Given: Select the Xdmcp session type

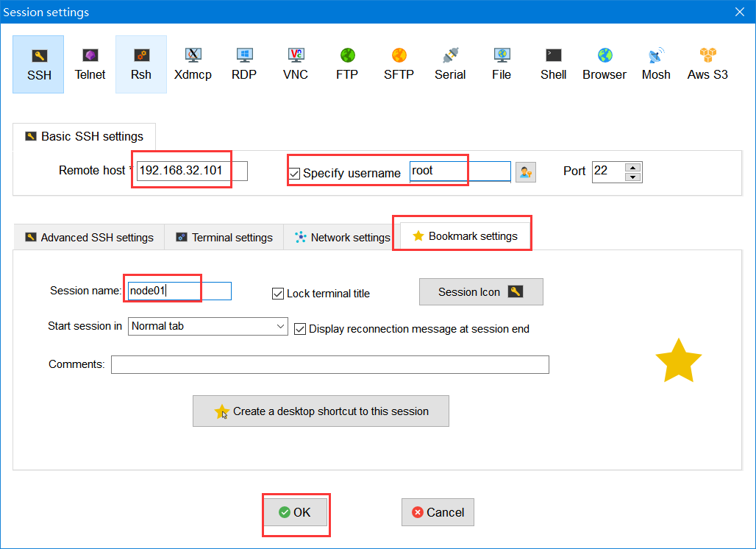Looking at the screenshot, I should 193,64.
